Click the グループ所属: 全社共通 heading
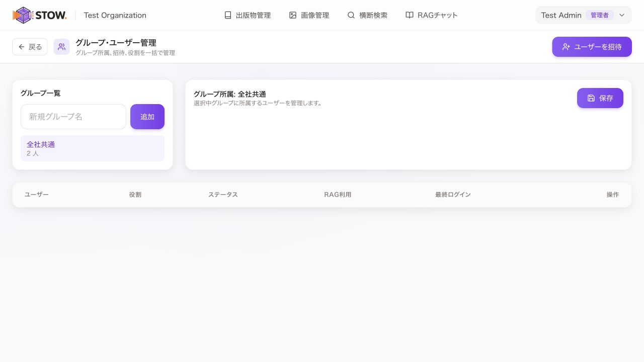The width and height of the screenshot is (644, 362). pos(230,94)
